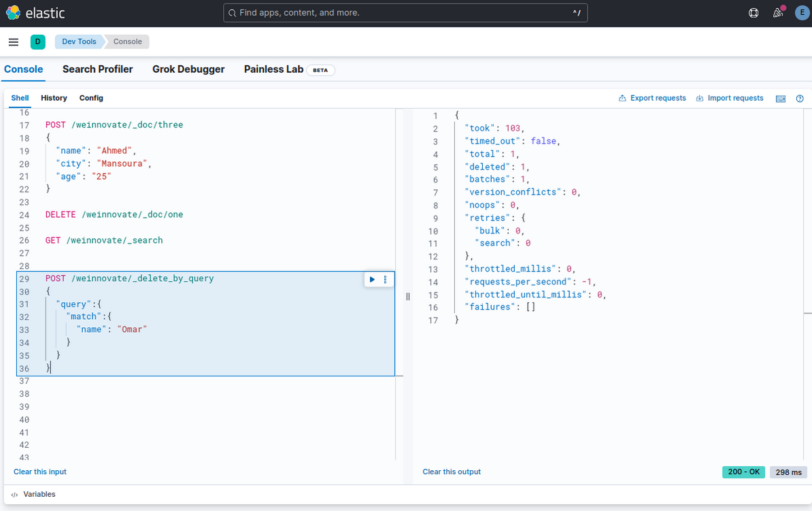Click the Find apps search field
The width and height of the screenshot is (812, 511).
[405, 13]
